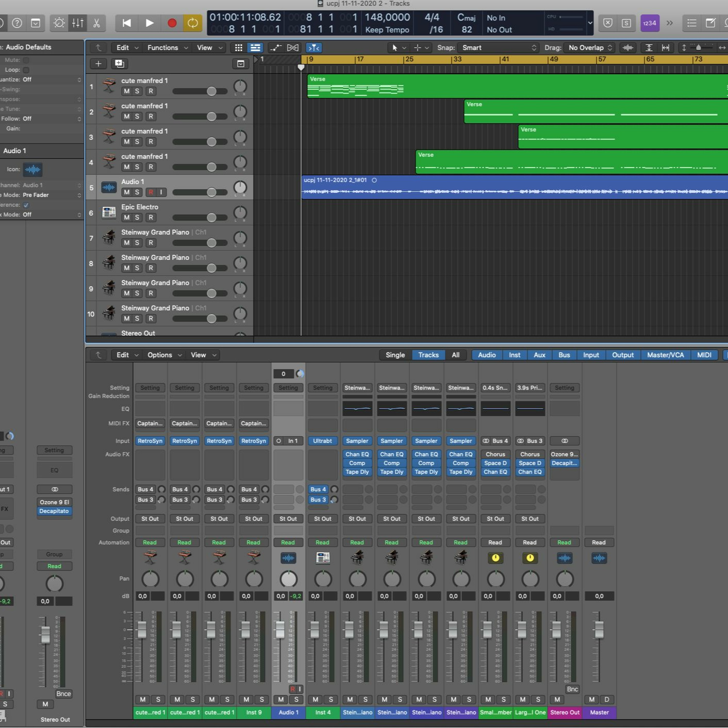728x728 pixels.
Task: Open the Snap dropdown set to Smart
Action: 498,48
